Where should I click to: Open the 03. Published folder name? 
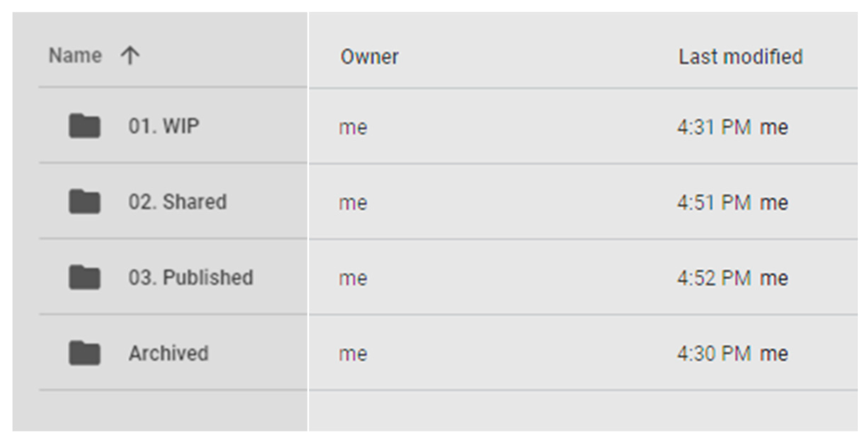click(x=191, y=277)
